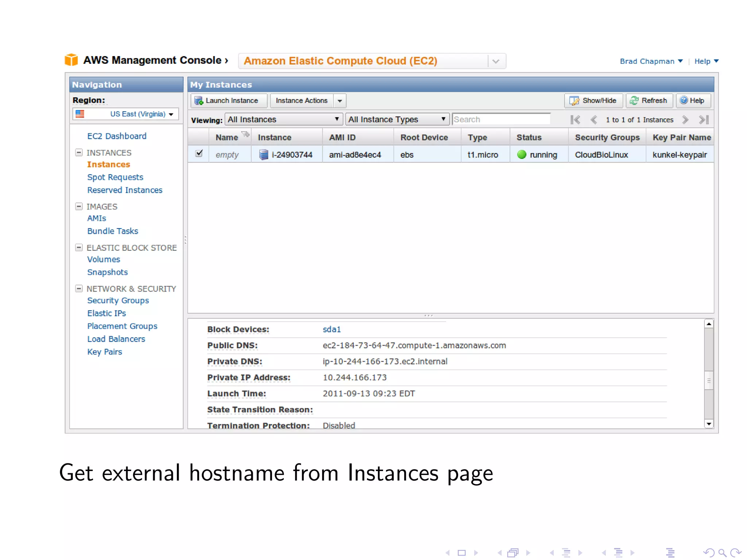Screen dimensions: 747x560
Task: Sort by Instance column header
Action: pyautogui.click(x=287, y=137)
